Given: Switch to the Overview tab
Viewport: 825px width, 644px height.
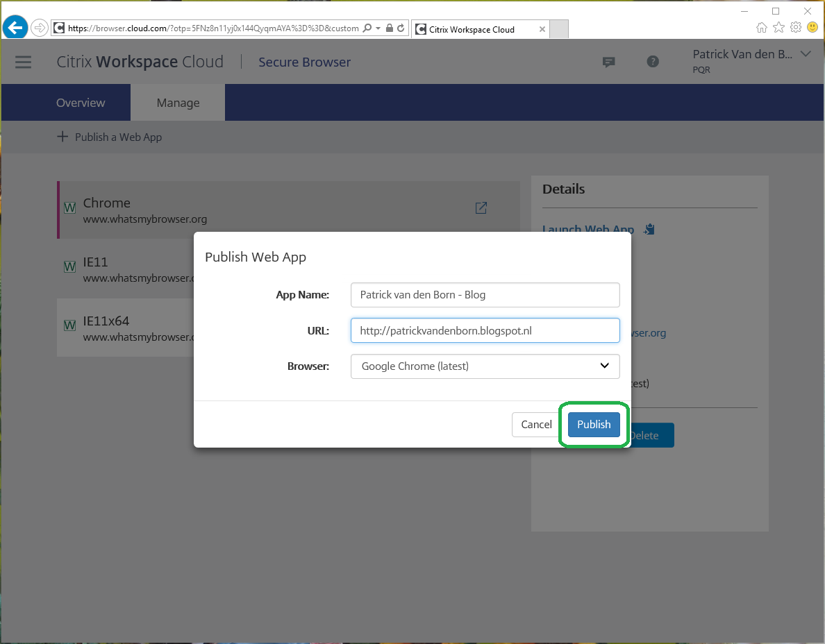Looking at the screenshot, I should click(x=81, y=103).
